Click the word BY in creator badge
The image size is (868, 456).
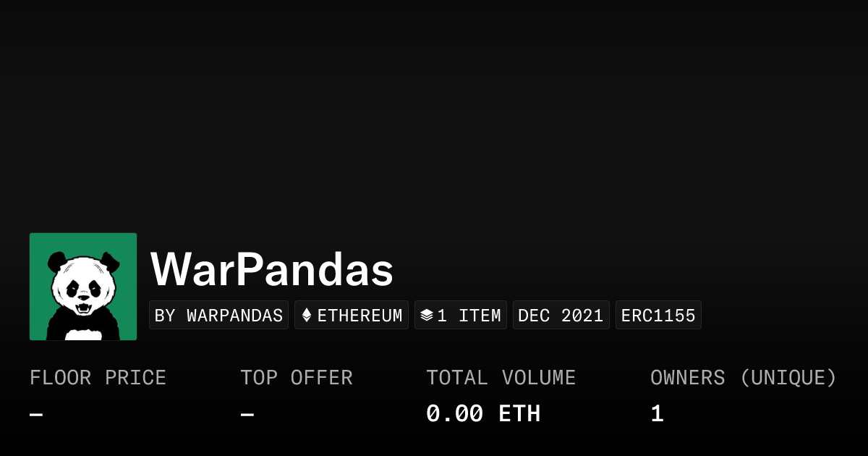[165, 316]
